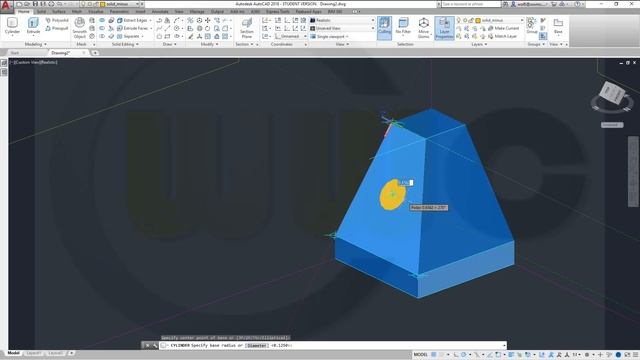Switch to the Surface ribbon tab
Screen dimensions: 640x360
(59, 11)
